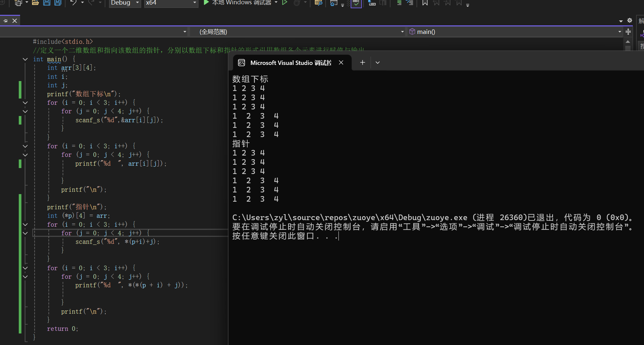Collapse the outer loop printing *(*(p + i) + j)
644x345 pixels.
click(25, 268)
